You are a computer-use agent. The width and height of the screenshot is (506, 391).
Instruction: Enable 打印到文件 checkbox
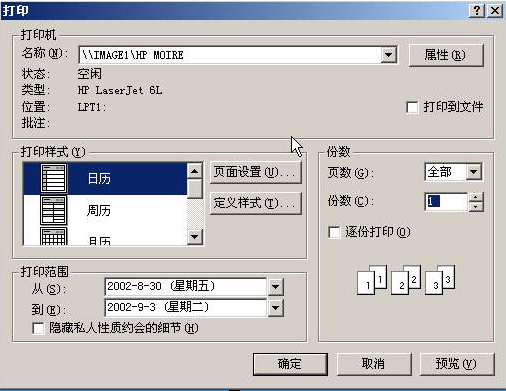coord(412,107)
